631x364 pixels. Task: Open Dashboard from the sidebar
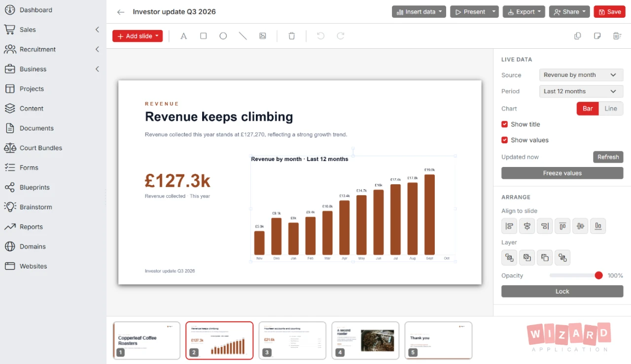(x=53, y=10)
